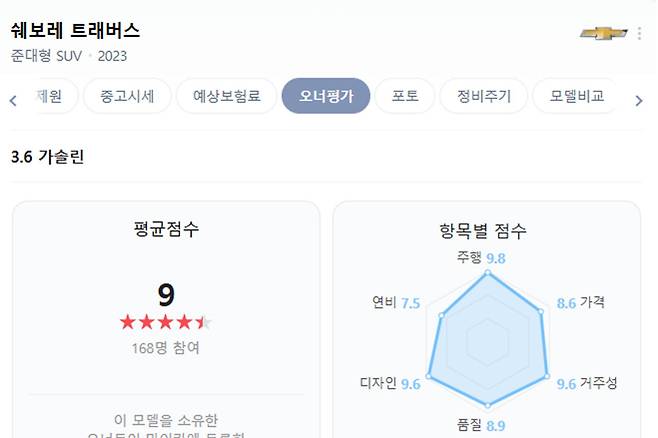Click the red star rating icons
This screenshot has width=658, height=438.
click(165, 322)
